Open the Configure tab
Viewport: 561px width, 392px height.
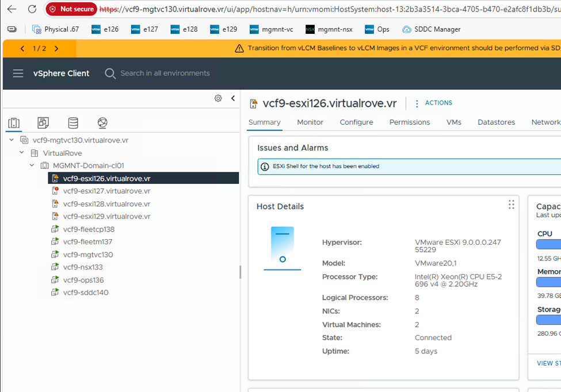point(356,122)
